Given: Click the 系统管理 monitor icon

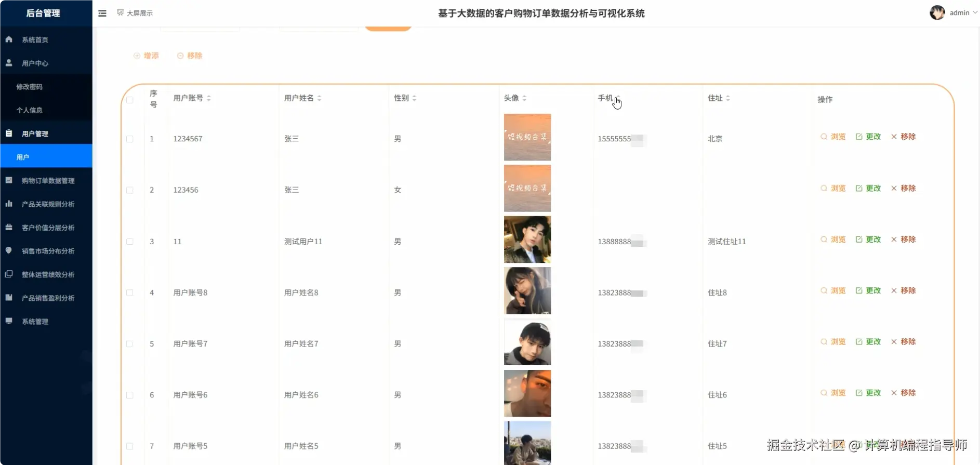Looking at the screenshot, I should coord(9,321).
